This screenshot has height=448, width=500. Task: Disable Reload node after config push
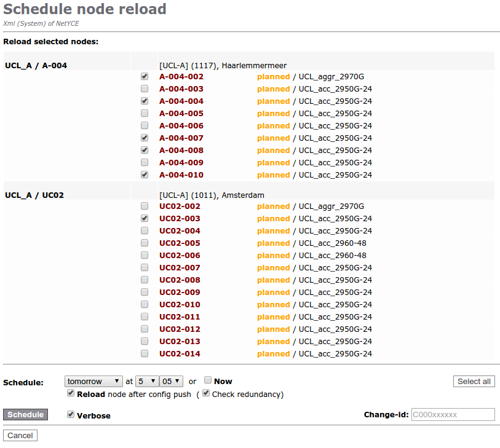click(71, 393)
